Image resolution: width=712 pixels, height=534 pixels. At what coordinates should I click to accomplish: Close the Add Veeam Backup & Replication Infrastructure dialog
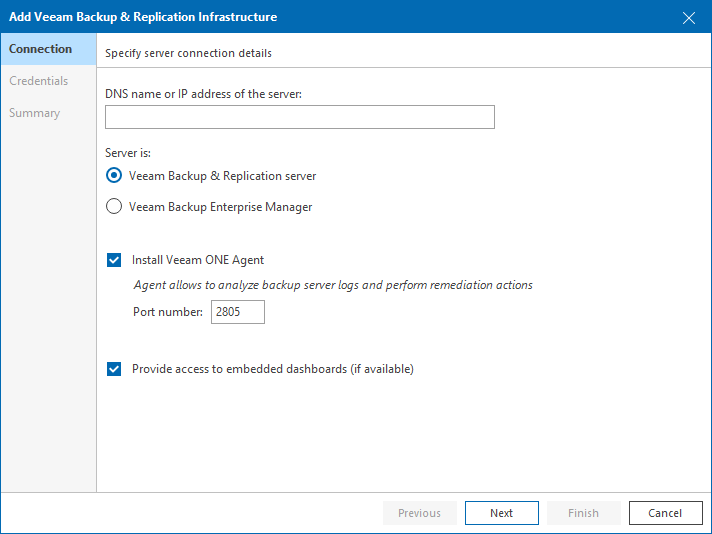689,18
